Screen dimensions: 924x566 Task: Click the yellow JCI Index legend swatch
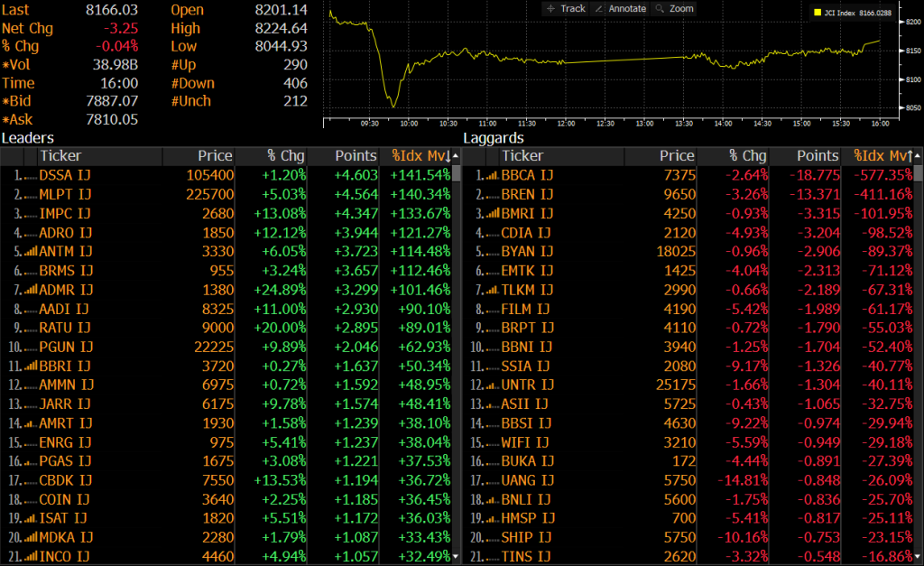click(x=818, y=14)
